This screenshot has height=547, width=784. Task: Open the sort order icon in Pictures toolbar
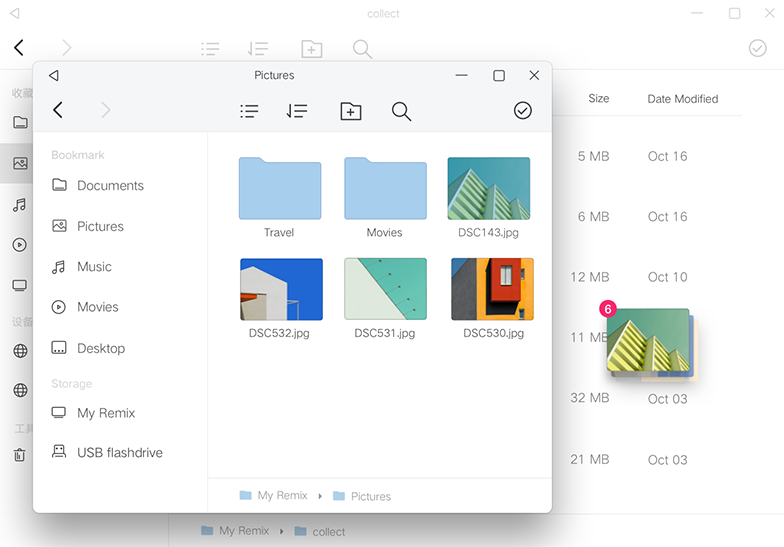[297, 111]
